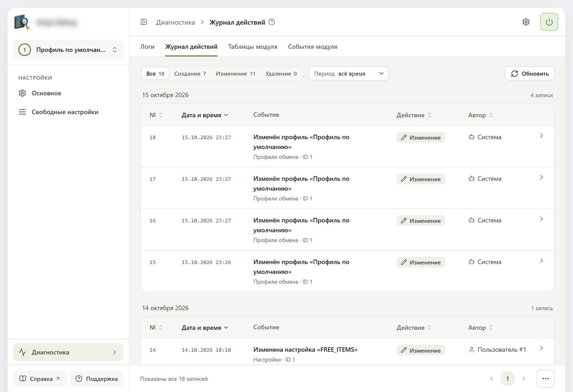Click the Обновить refresh button
573x392 pixels.
coord(530,73)
